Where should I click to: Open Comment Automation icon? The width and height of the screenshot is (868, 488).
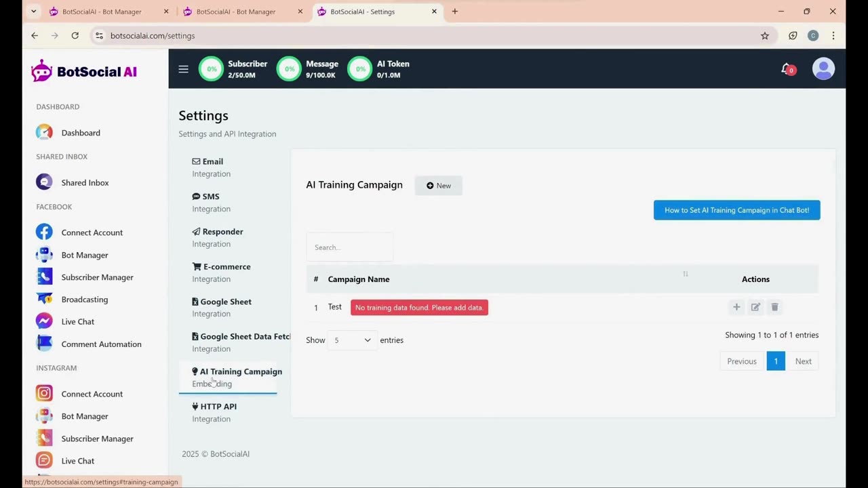(x=44, y=344)
